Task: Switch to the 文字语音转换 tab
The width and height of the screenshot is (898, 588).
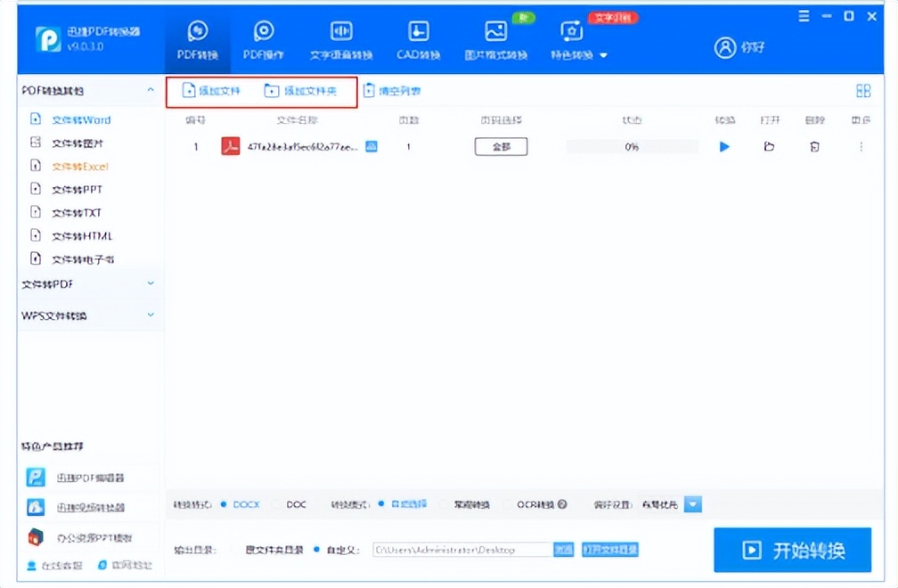Action: click(340, 40)
